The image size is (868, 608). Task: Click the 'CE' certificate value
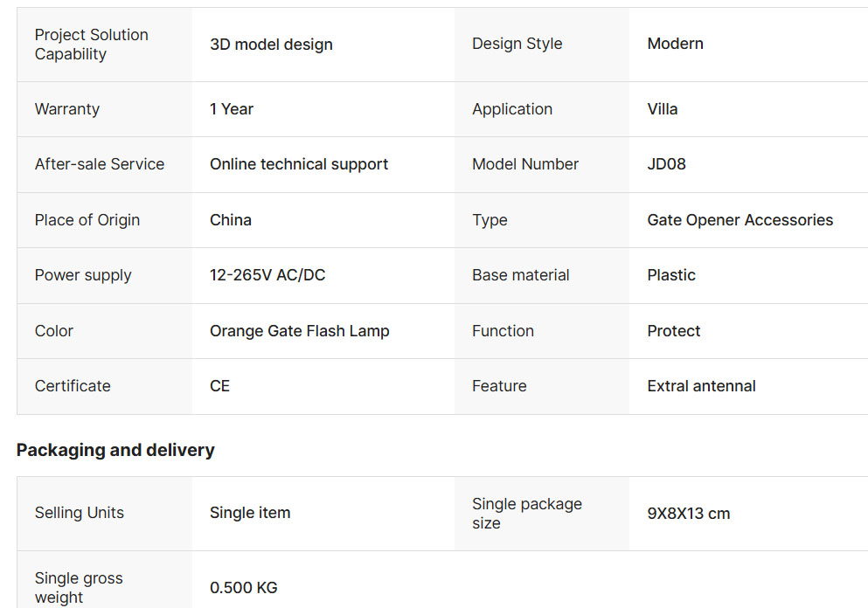(x=219, y=386)
